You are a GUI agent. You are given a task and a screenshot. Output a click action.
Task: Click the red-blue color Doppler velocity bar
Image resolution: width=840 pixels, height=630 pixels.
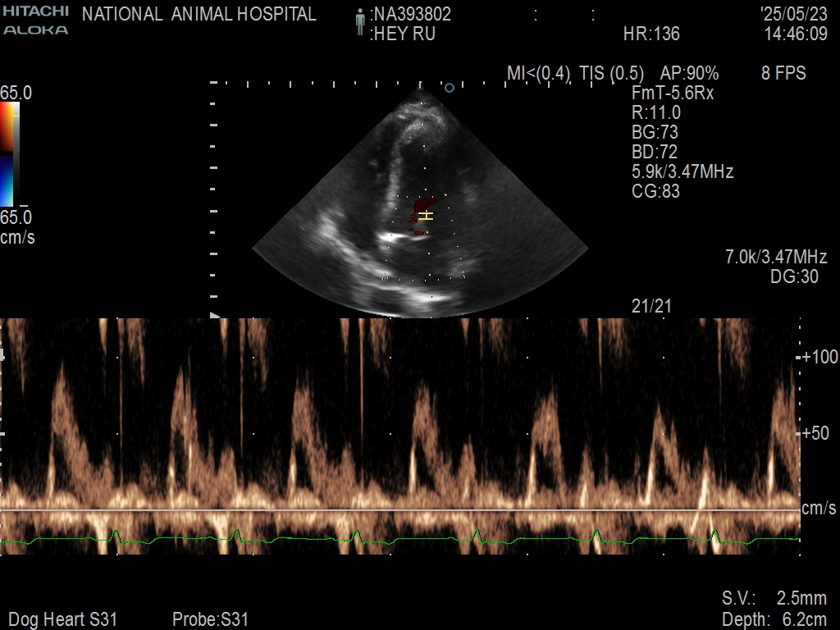[x=7, y=154]
